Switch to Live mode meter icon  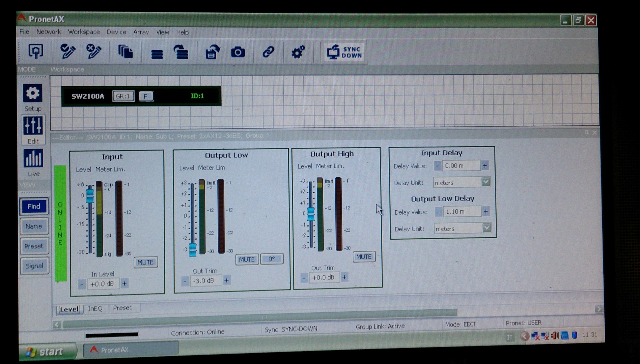[x=33, y=158]
